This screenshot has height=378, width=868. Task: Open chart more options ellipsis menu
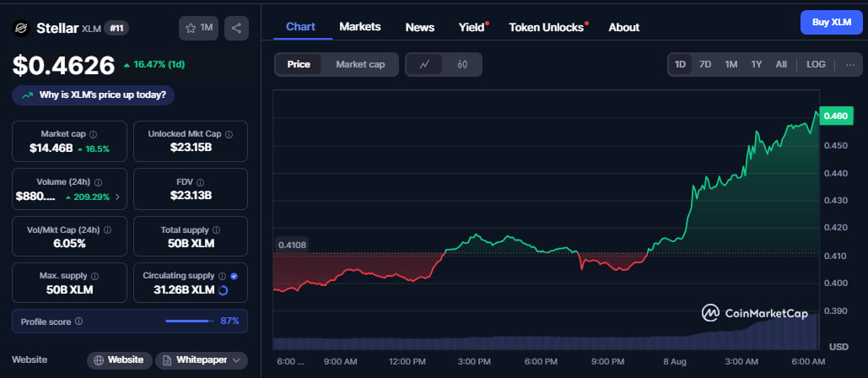point(849,64)
